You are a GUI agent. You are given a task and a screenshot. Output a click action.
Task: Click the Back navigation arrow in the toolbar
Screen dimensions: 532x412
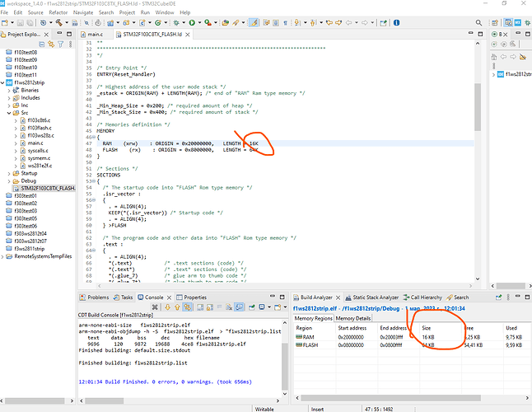pyautogui.click(x=348, y=23)
